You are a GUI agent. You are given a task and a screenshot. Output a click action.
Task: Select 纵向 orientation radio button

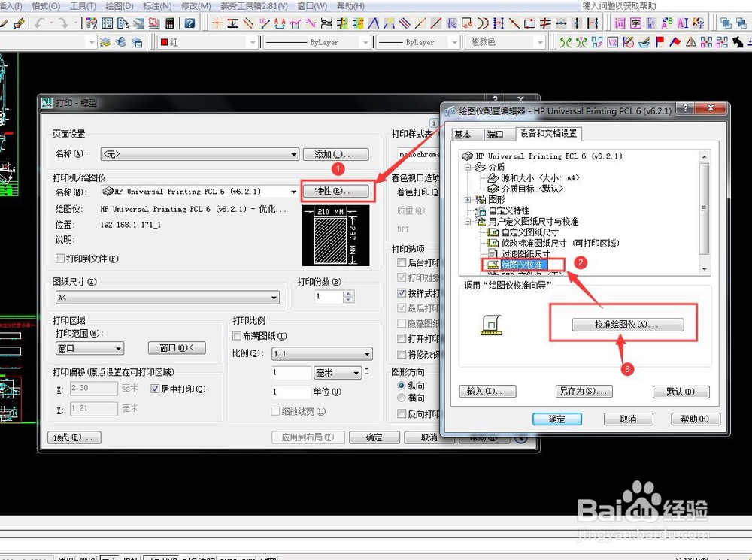click(x=402, y=386)
